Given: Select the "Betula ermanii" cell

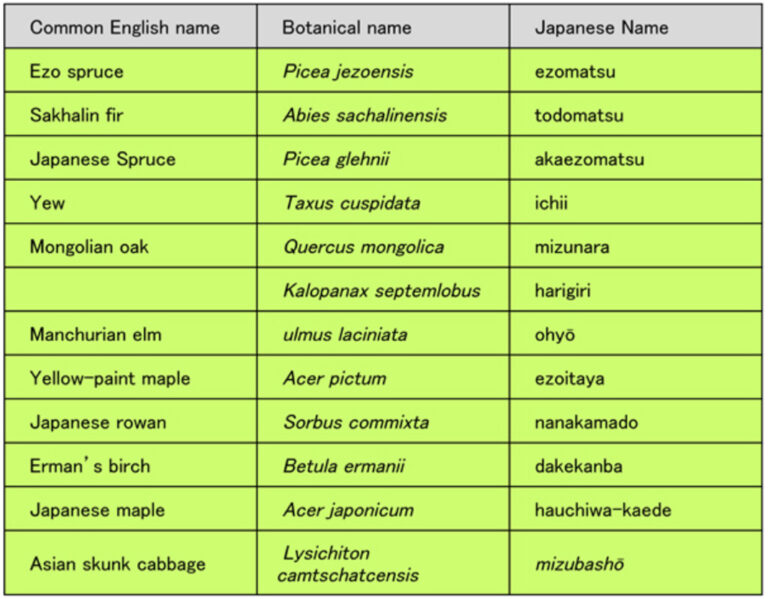Looking at the screenshot, I should 344,466.
